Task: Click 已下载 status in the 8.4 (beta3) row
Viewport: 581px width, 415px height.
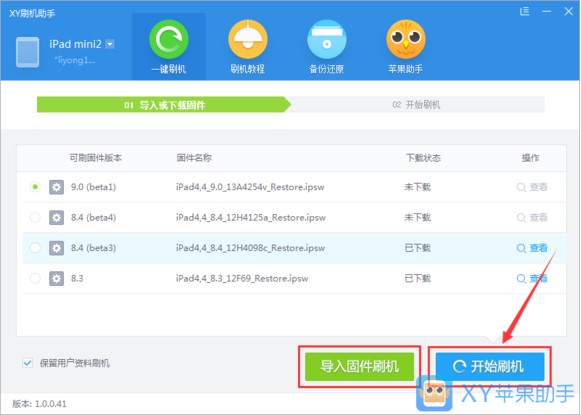Action: click(x=418, y=248)
